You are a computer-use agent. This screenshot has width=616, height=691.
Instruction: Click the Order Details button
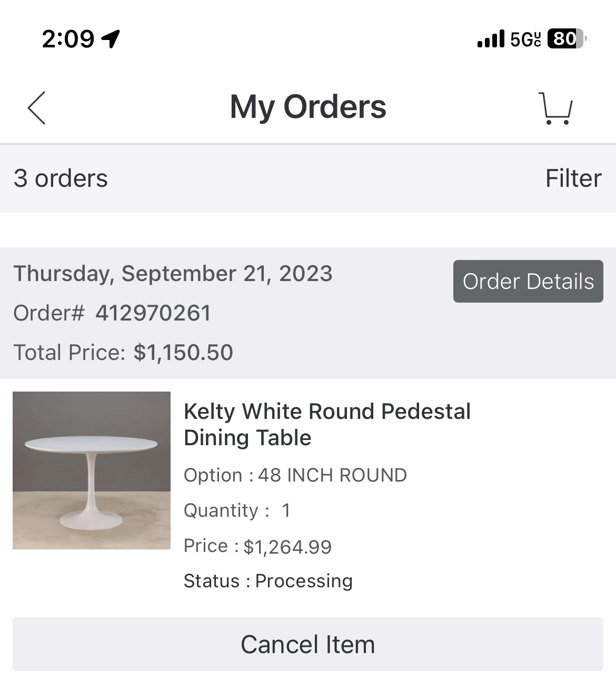coord(528,282)
